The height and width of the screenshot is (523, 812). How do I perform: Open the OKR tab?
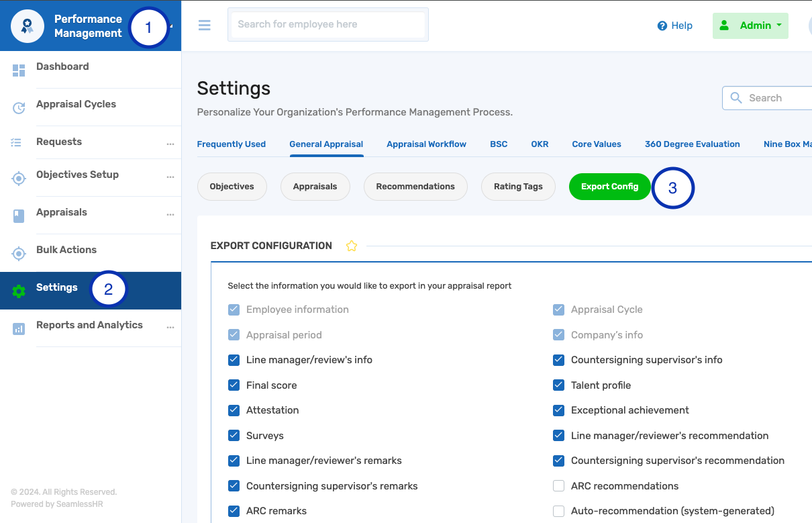tap(540, 144)
